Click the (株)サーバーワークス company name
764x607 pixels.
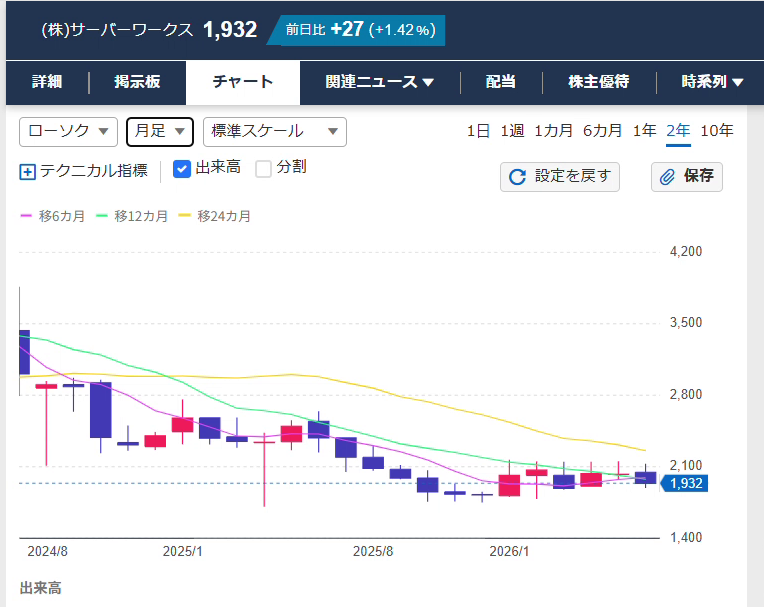pos(117,30)
